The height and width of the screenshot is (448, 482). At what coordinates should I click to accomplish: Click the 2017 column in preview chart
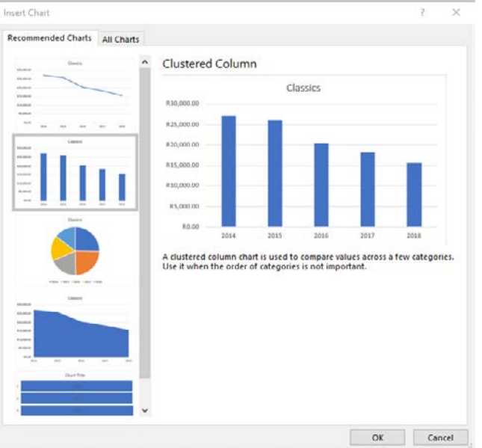coord(368,189)
